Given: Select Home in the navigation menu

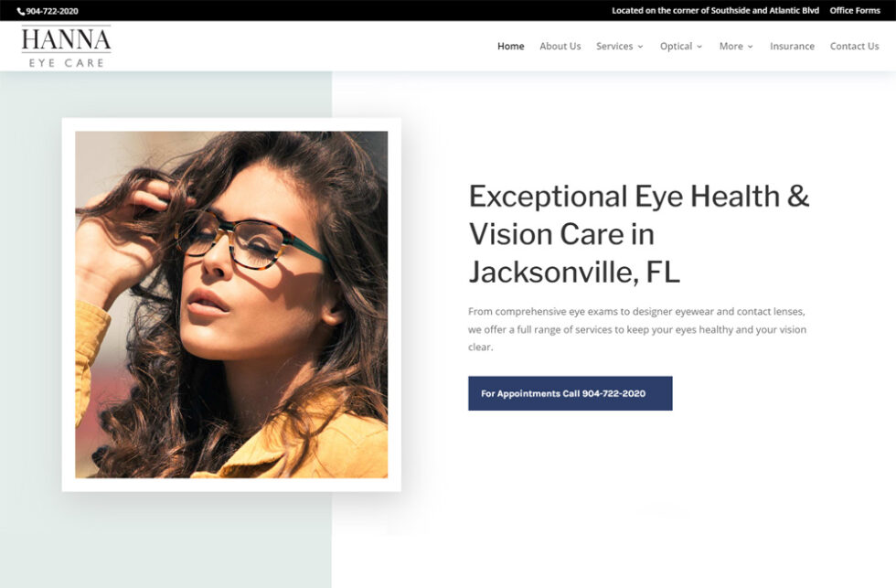Looking at the screenshot, I should click(x=510, y=46).
